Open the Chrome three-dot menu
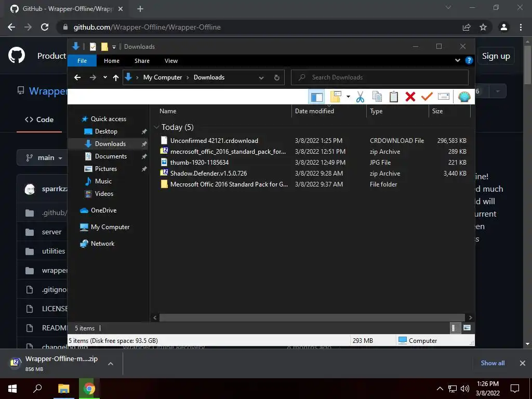Image resolution: width=532 pixels, height=399 pixels. (x=521, y=27)
